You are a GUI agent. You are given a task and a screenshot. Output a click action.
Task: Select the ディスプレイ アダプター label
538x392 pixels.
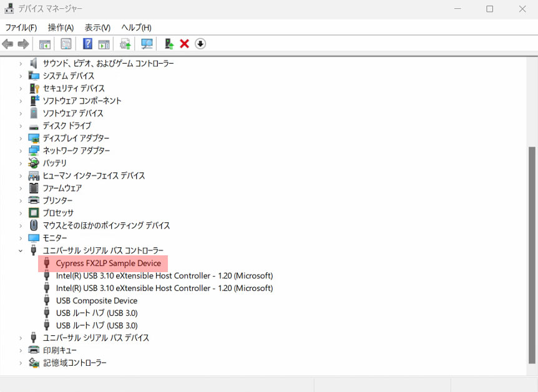(76, 139)
